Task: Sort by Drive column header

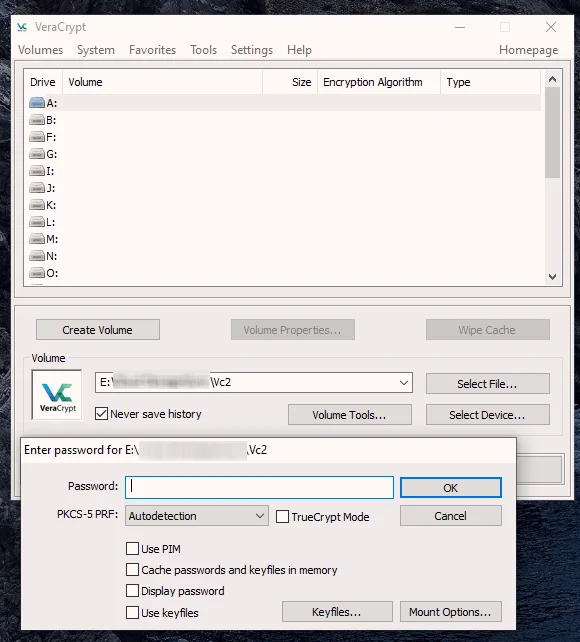Action: (43, 82)
